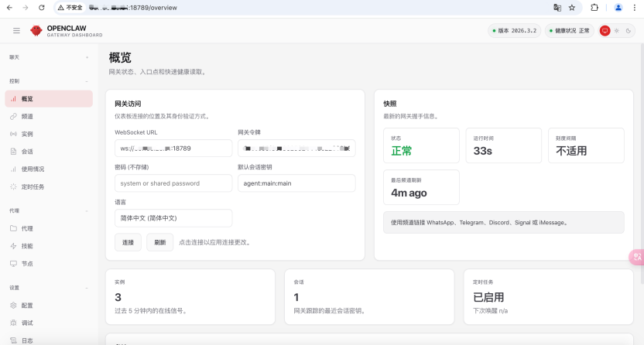Collapse the 控制 sidebar section

tap(49, 81)
